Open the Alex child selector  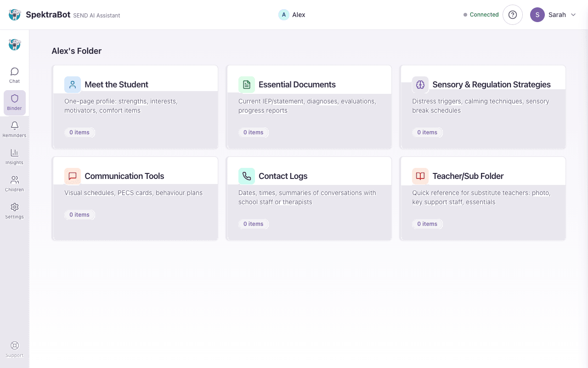pos(292,15)
